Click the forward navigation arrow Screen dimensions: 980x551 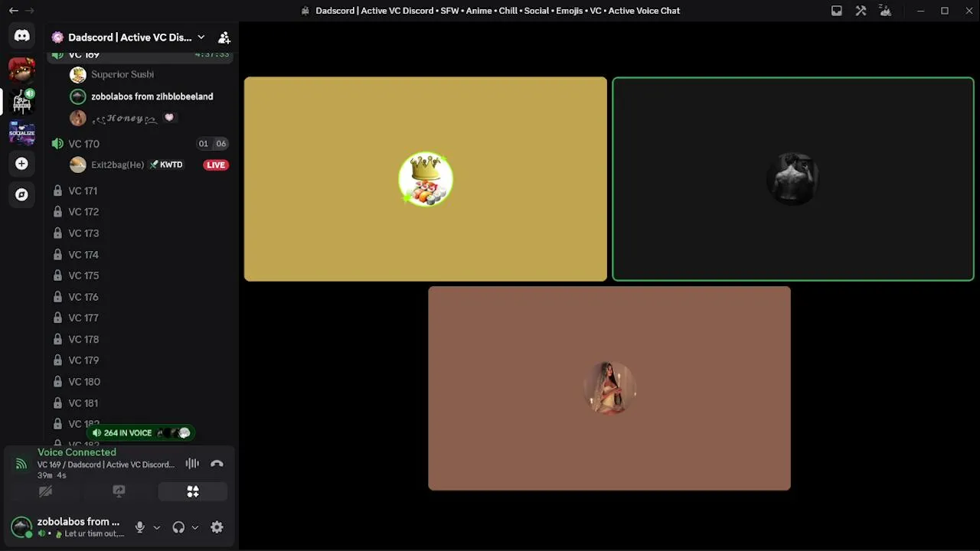point(29,11)
